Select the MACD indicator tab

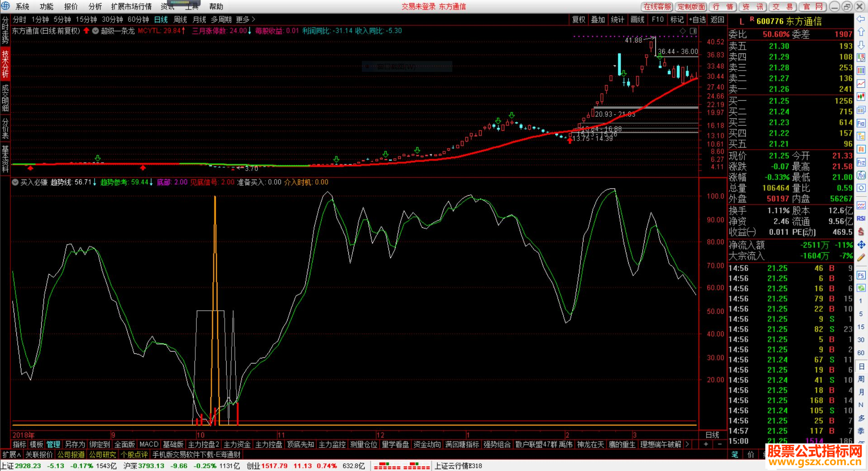pyautogui.click(x=149, y=444)
